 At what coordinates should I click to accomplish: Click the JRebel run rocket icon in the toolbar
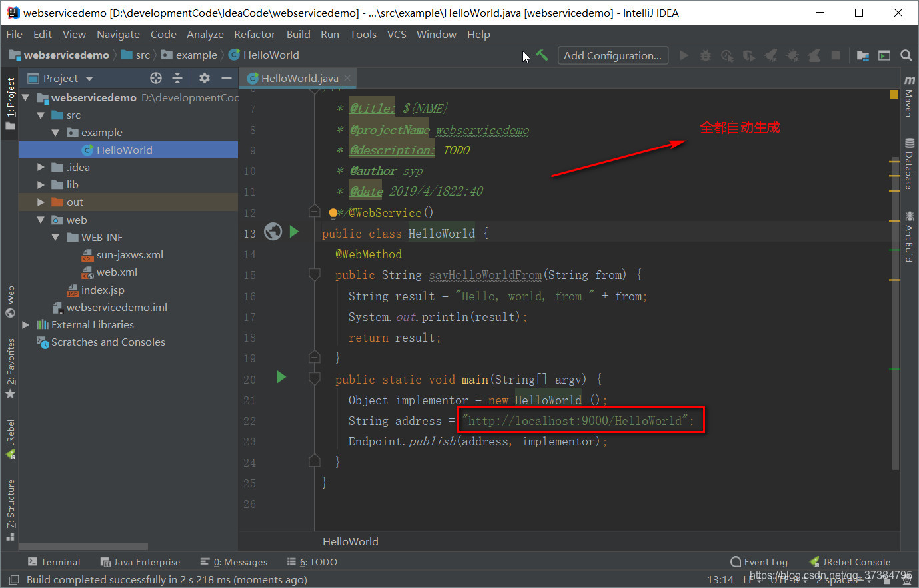[770, 55]
